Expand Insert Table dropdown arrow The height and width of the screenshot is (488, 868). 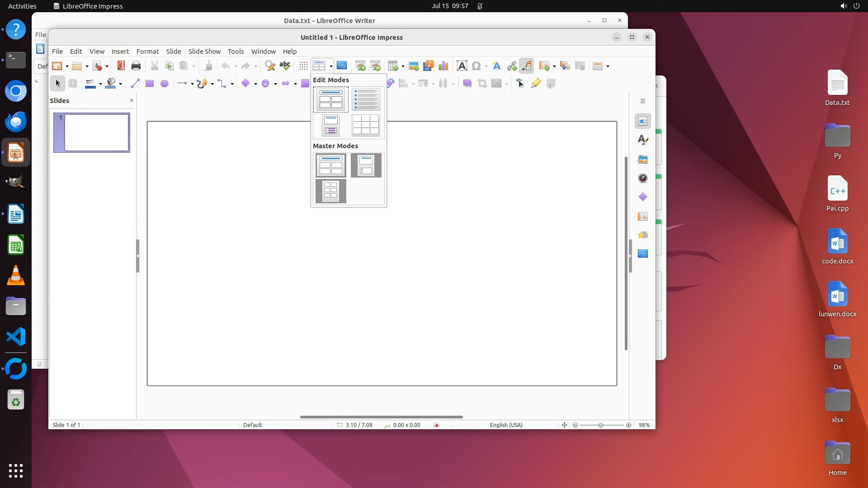(402, 66)
